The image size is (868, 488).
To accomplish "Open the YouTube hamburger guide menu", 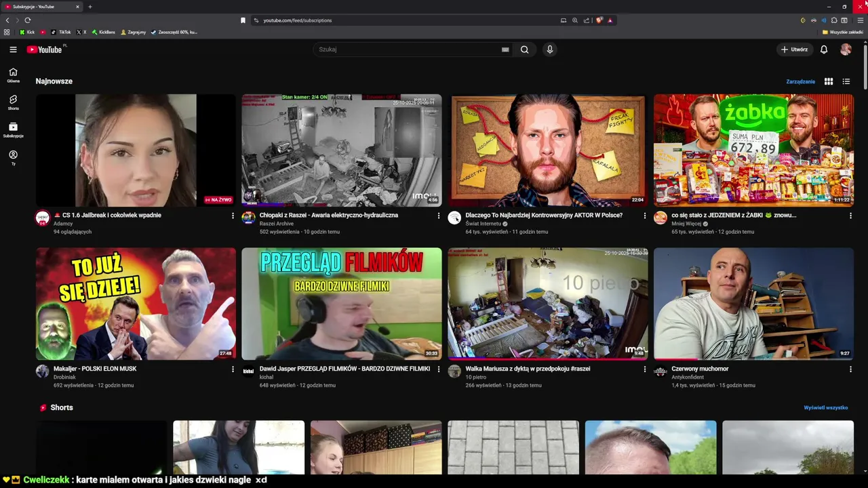I will (x=13, y=49).
